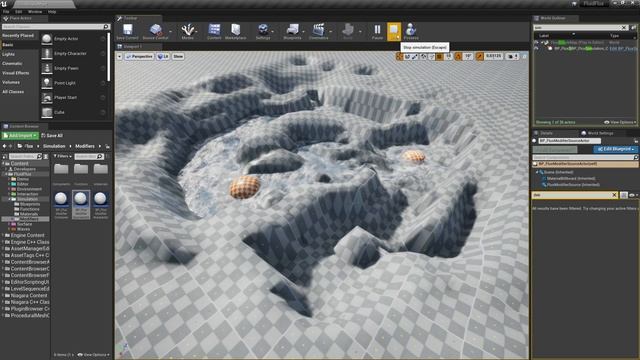
Task: Click the yellow Stop simulation button
Action: 394,31
